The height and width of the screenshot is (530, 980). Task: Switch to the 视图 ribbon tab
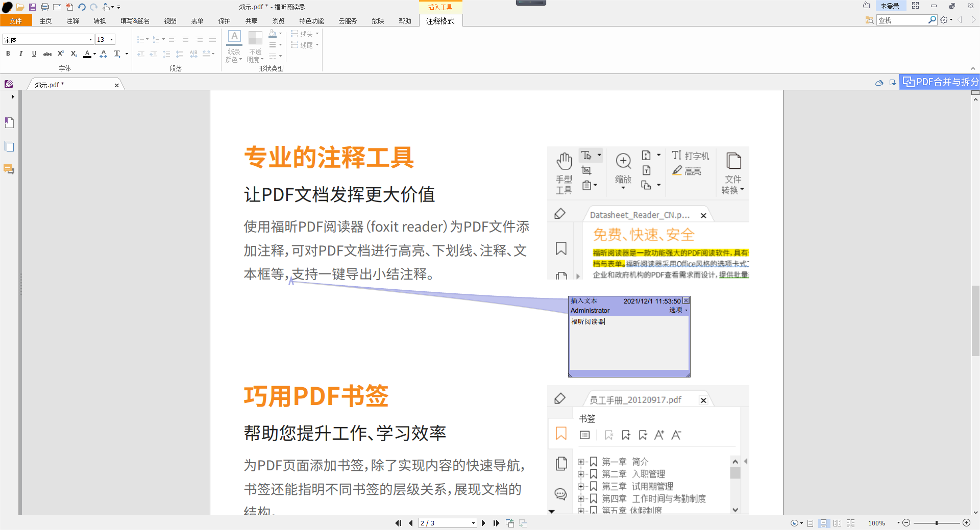pos(170,20)
